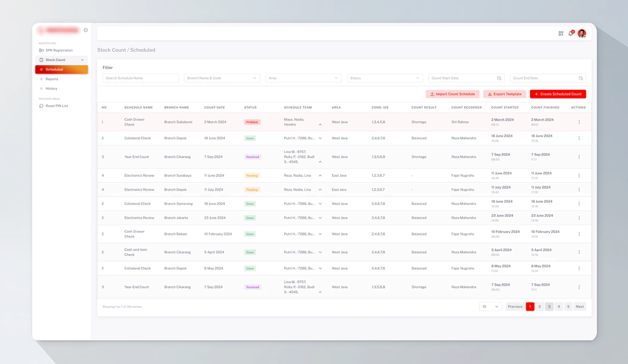Image resolution: width=628 pixels, height=364 pixels.
Task: Click the 'Stock Count / Scheduled' breadcrumb
Action: point(126,50)
